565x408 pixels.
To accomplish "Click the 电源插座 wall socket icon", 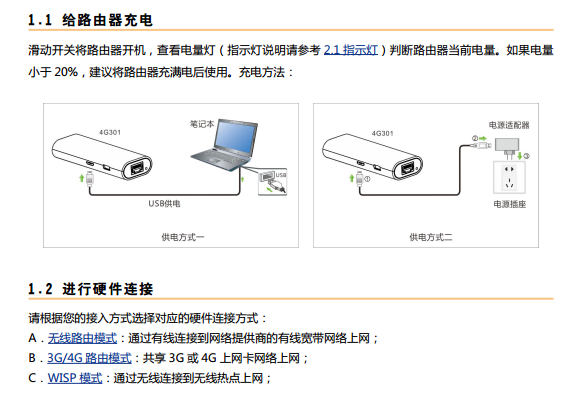I will pyautogui.click(x=509, y=177).
